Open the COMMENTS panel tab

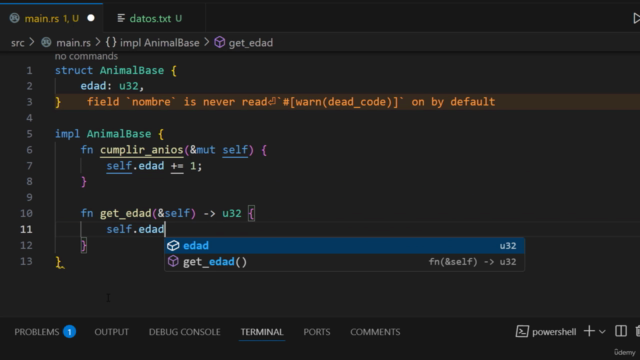click(375, 332)
